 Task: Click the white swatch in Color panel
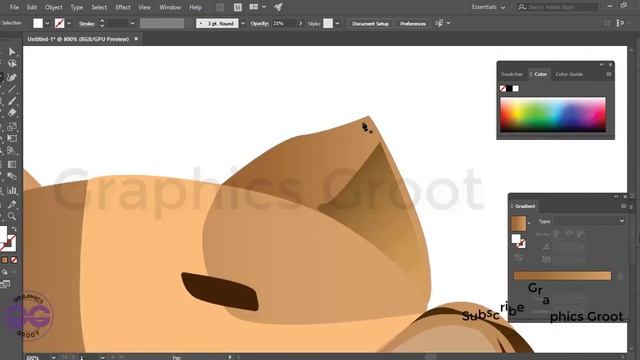tap(516, 89)
